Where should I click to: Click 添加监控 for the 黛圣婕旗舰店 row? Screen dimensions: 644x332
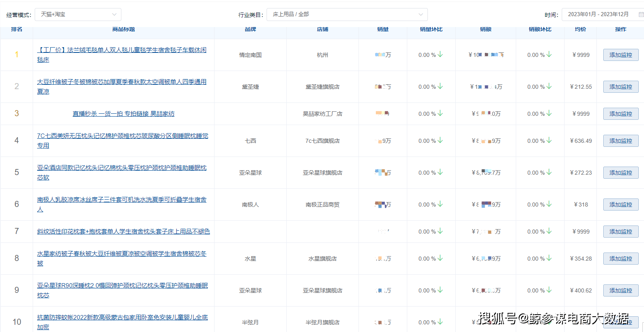point(621,87)
